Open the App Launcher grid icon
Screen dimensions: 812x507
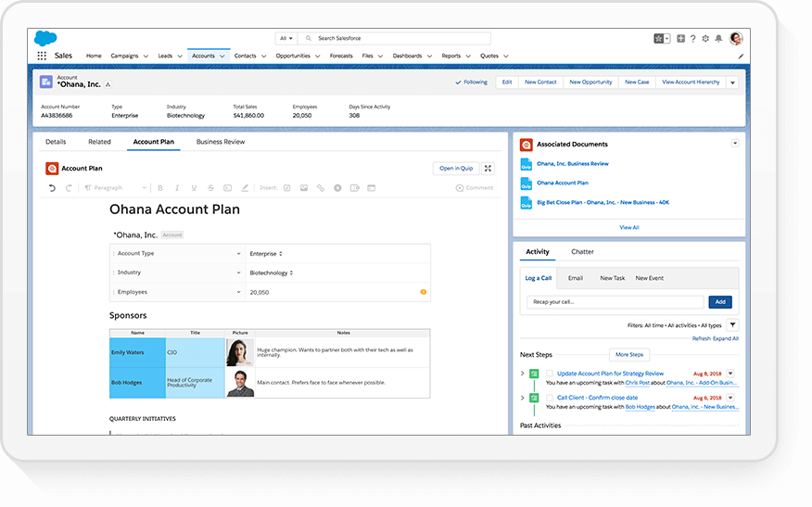[42, 56]
